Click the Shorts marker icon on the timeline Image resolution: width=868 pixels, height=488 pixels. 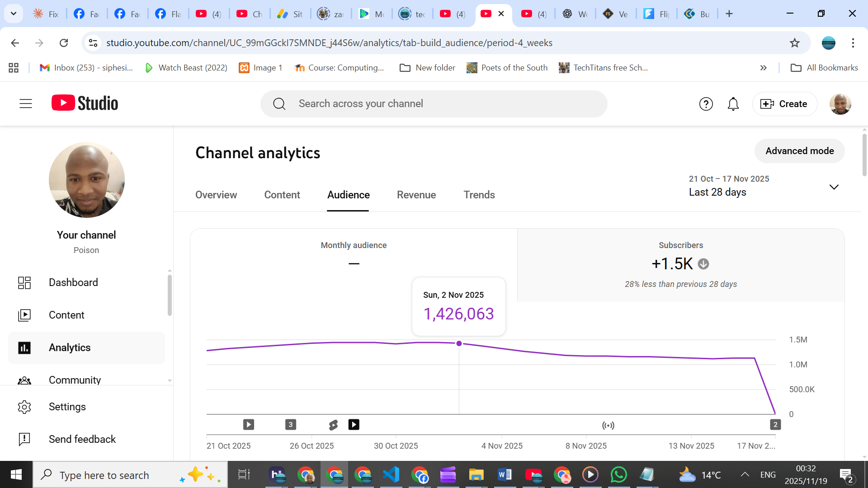(333, 425)
